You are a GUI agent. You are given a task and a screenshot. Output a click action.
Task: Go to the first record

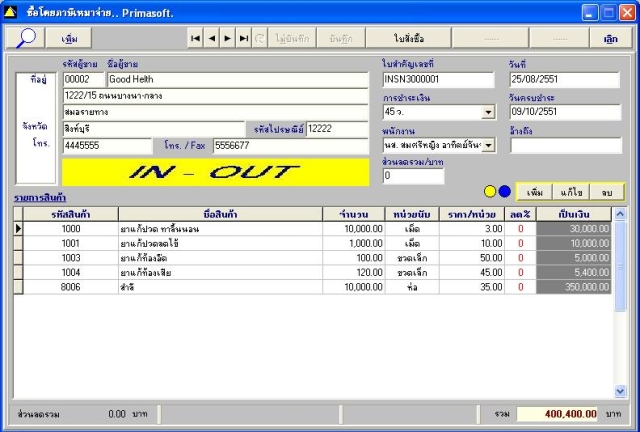point(196,38)
